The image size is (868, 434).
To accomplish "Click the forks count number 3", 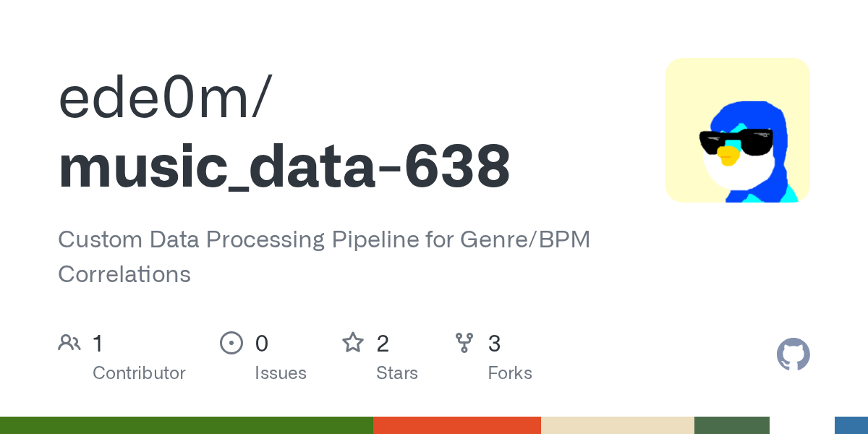I will pyautogui.click(x=494, y=343).
